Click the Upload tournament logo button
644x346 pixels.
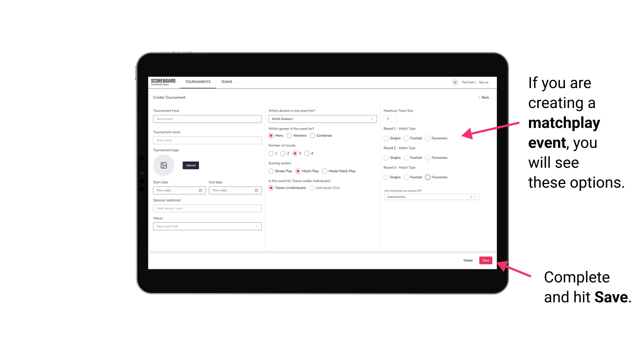191,165
